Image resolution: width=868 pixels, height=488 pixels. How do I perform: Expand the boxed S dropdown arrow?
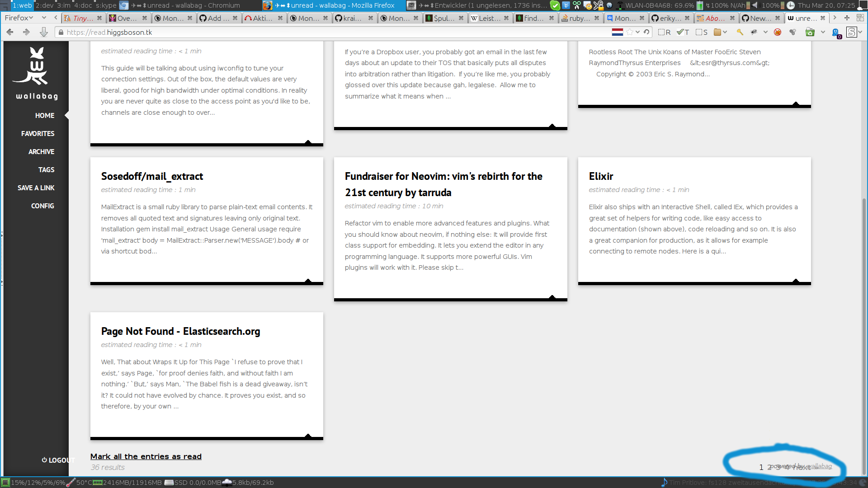click(x=860, y=32)
